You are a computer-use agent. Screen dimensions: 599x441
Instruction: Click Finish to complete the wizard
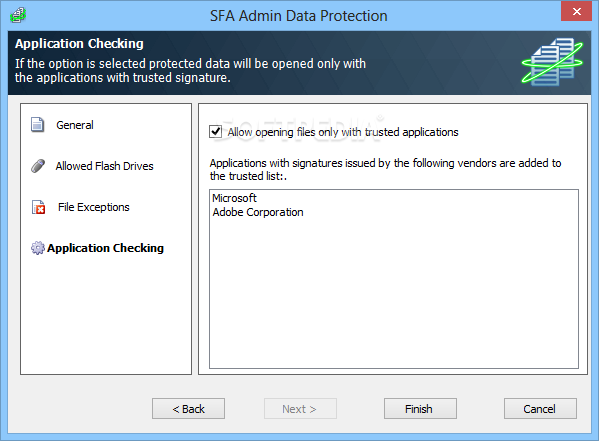(420, 409)
